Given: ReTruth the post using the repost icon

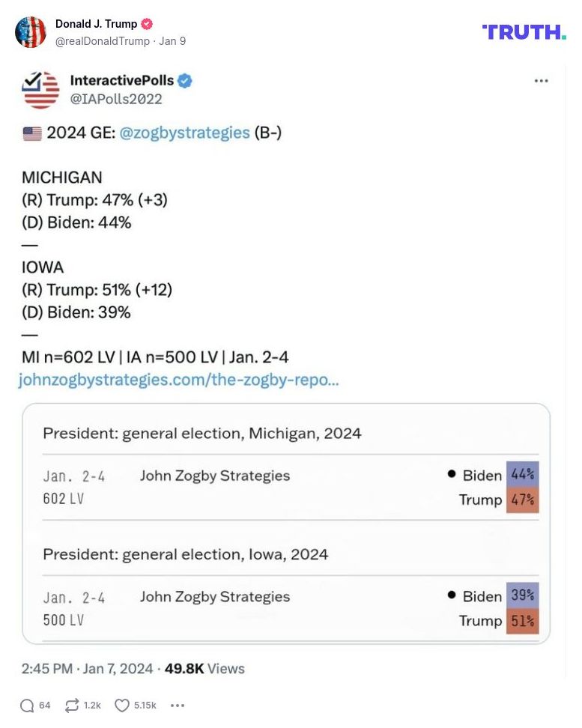Looking at the screenshot, I should coord(70,705).
